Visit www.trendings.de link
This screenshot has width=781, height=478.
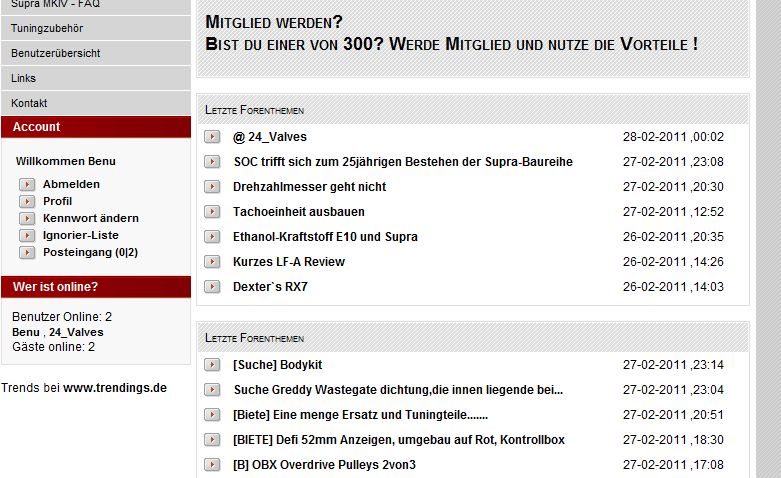[x=115, y=388]
